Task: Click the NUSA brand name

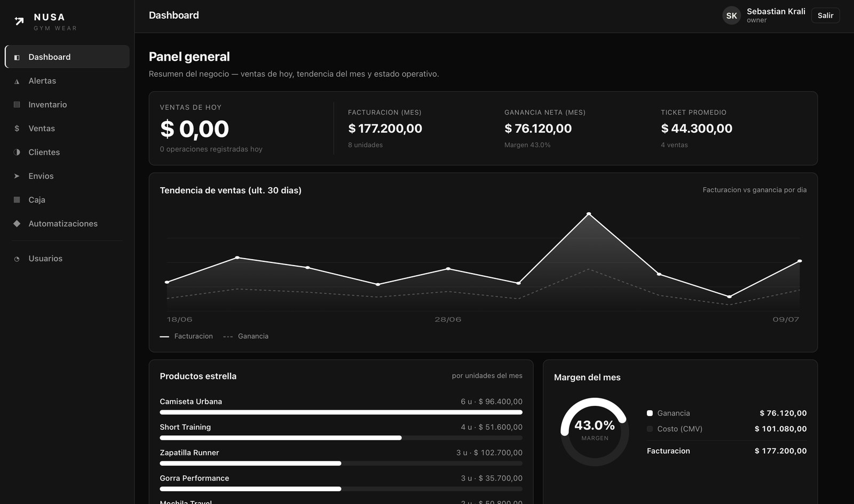Action: (49, 17)
